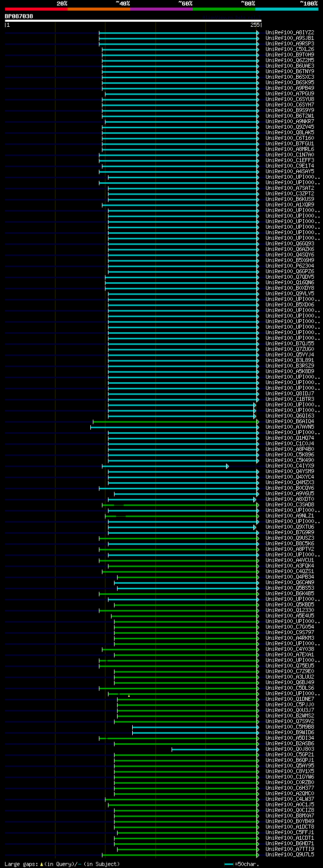323x868 pixels.
Task: Select hit label UniRef100_A7TTI9
Action: [x=290, y=849]
